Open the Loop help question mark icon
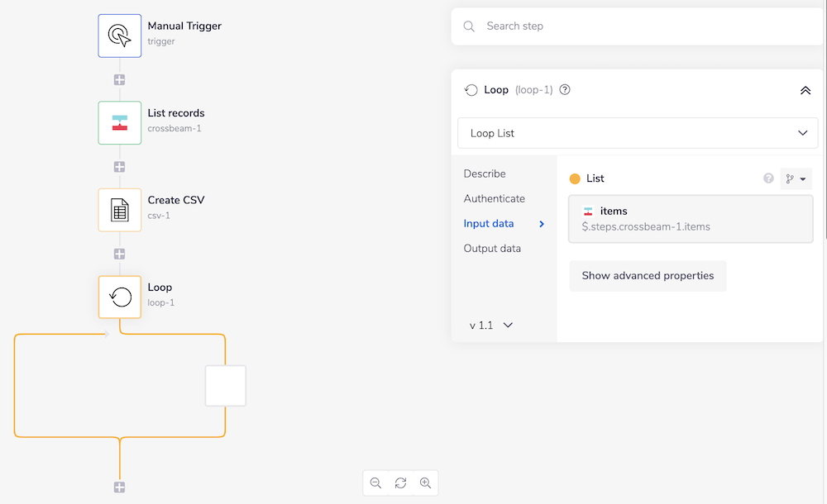Viewport: 827px width, 504px height. [x=565, y=90]
